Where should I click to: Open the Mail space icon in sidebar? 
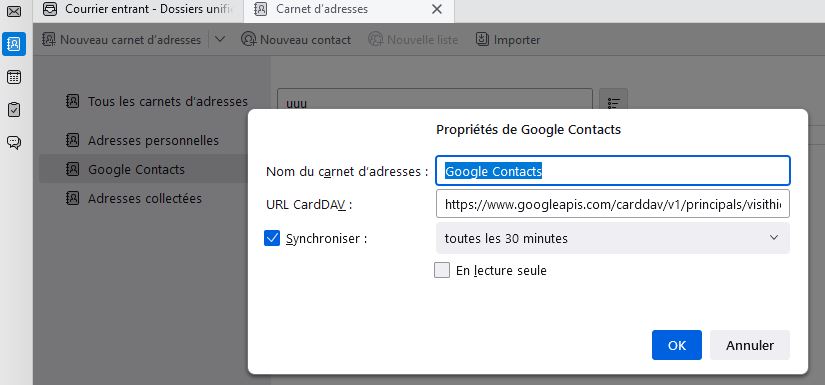point(14,11)
